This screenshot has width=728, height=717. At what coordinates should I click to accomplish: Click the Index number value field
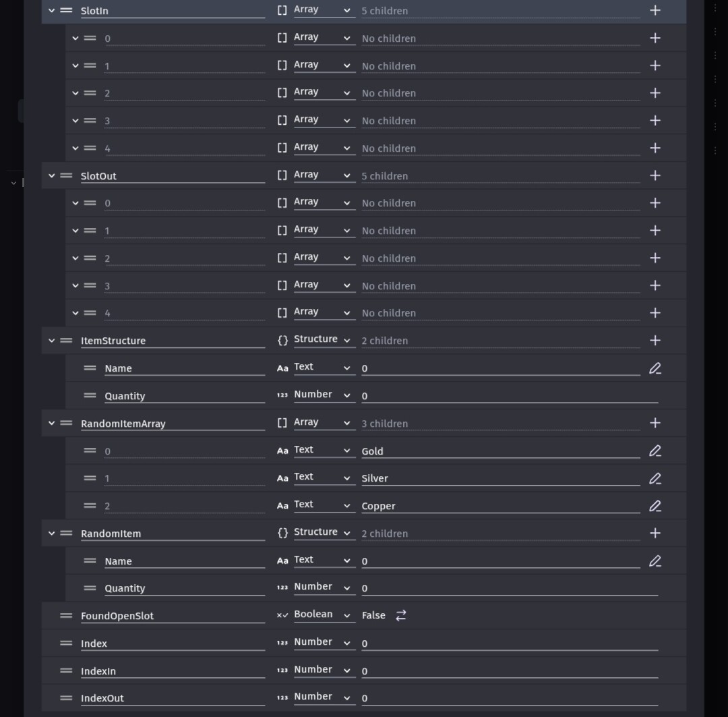coord(509,643)
